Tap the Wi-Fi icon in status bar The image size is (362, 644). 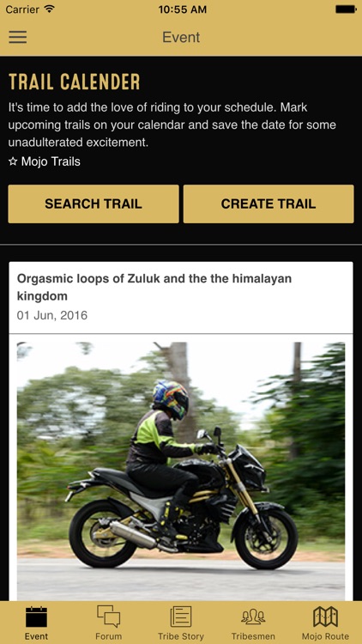click(x=50, y=9)
